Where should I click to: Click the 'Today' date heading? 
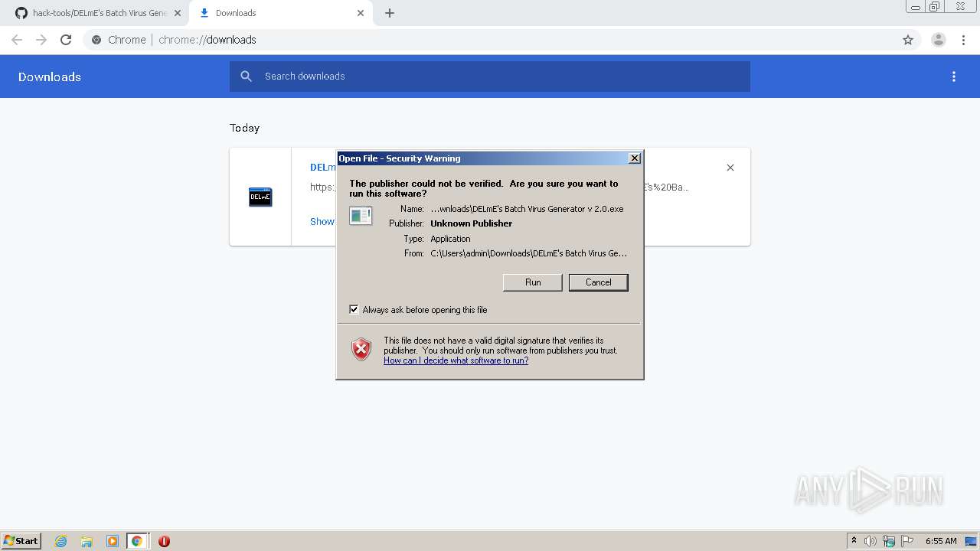244,128
